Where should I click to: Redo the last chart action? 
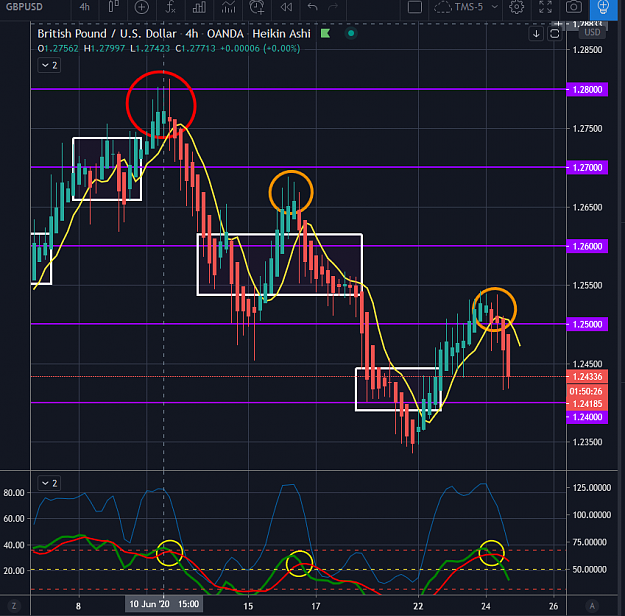(333, 7)
